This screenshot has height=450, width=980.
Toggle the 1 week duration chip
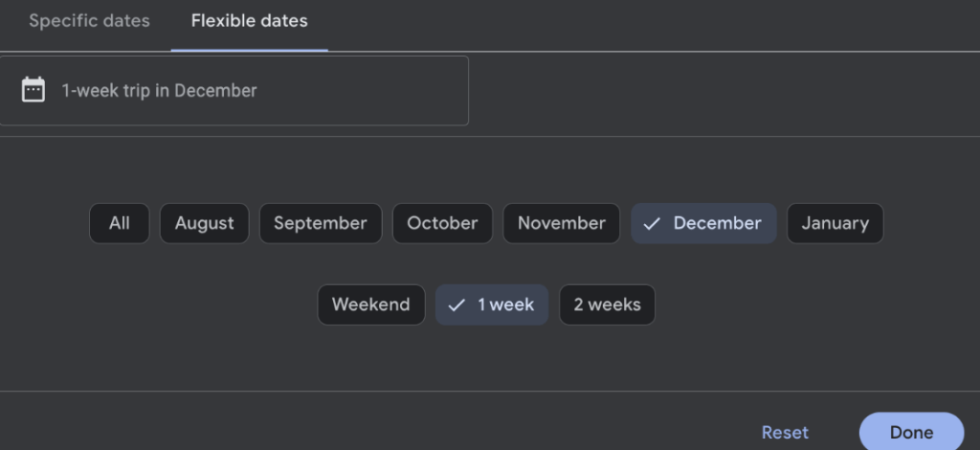(x=492, y=305)
